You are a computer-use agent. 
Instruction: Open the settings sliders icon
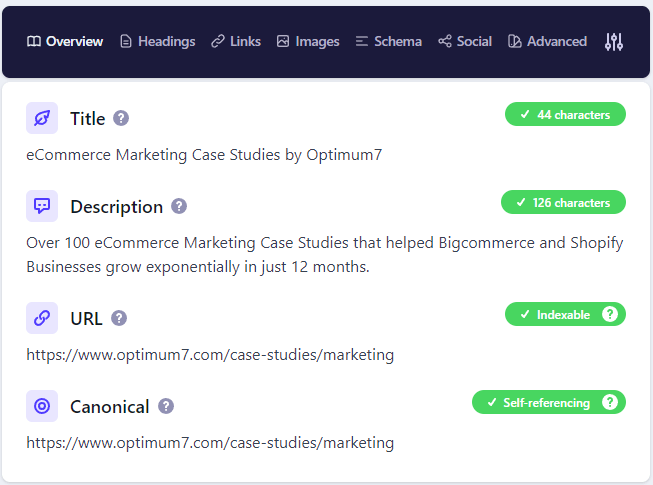[x=614, y=42]
